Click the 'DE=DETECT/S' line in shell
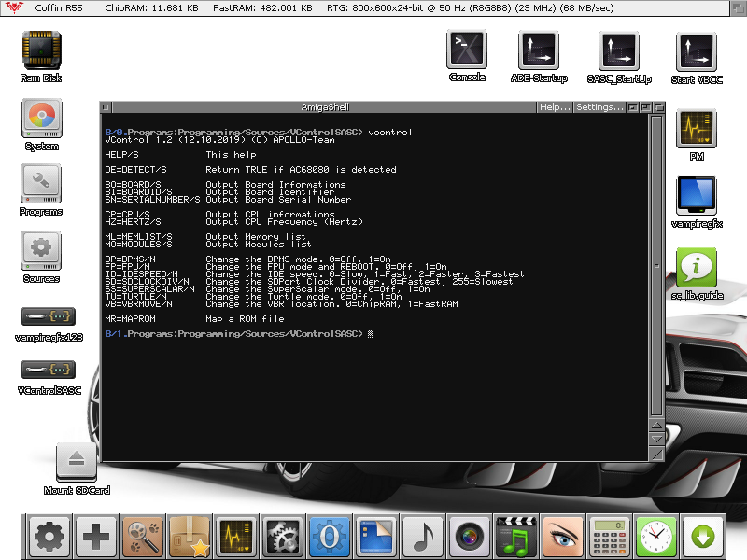Screen dimensions: 747x560 coord(250,170)
